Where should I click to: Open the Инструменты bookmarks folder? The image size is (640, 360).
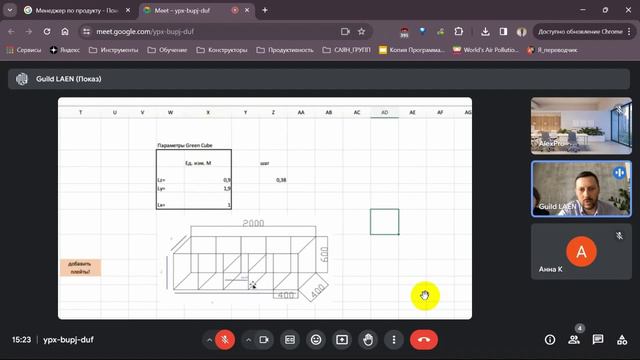(114, 50)
